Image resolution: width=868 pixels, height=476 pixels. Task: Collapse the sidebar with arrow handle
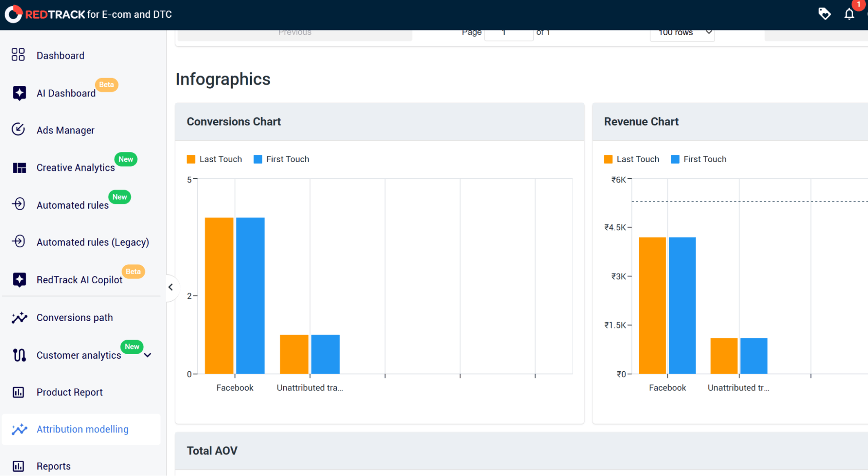(x=171, y=287)
